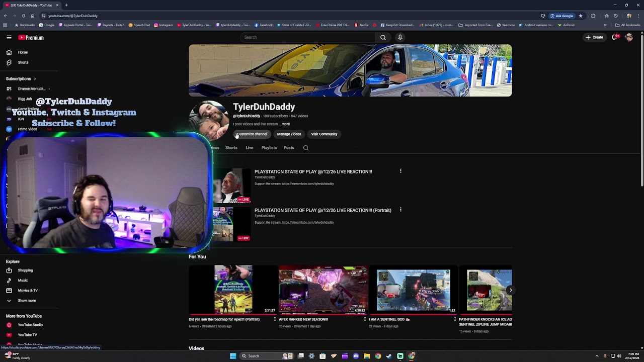
Task: Open menu for APEX RANKED NEW SEASON video
Action: point(365,319)
